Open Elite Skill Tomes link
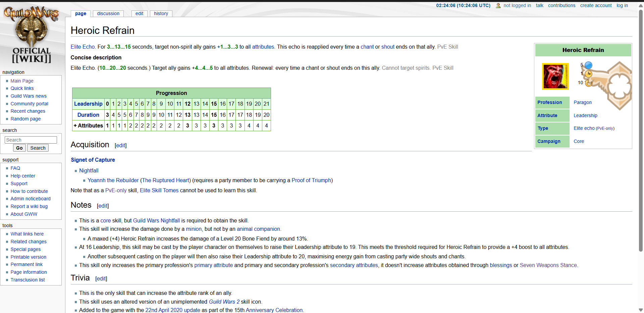Viewport: 644px width, 313px height. point(159,190)
